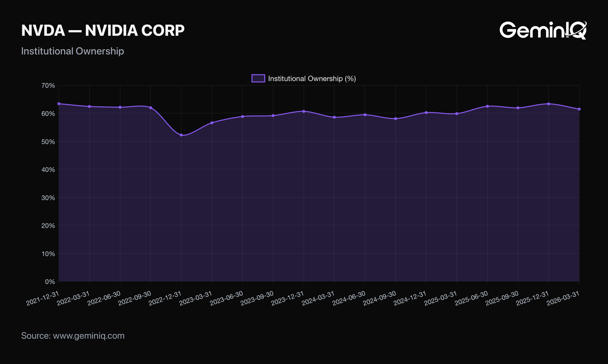Click the GeminIQ logo

pyautogui.click(x=543, y=30)
